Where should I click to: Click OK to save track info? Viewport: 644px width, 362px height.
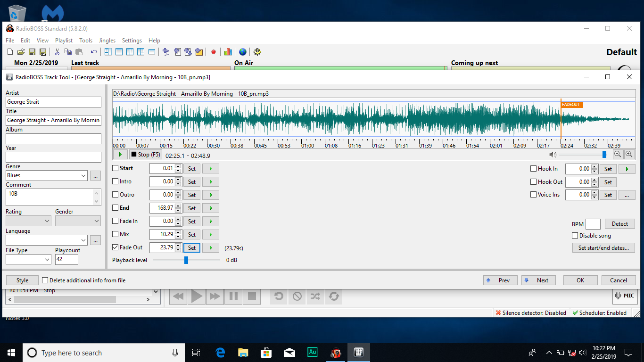coord(580,280)
